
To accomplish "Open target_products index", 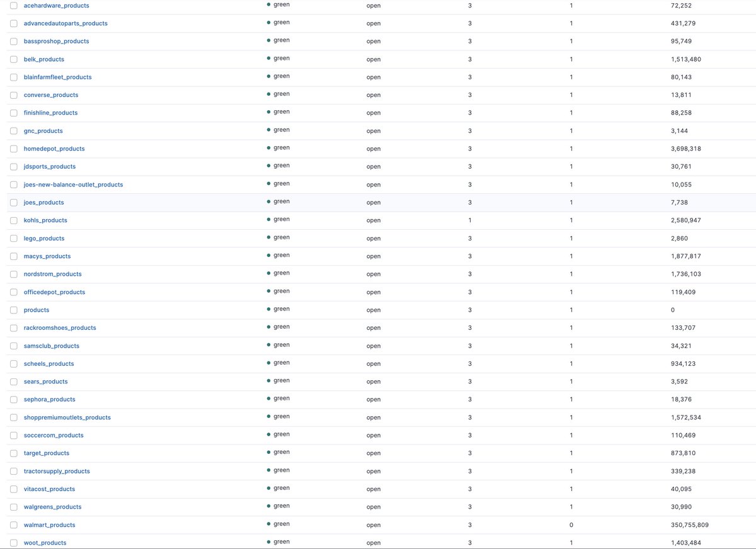I will [x=46, y=453].
